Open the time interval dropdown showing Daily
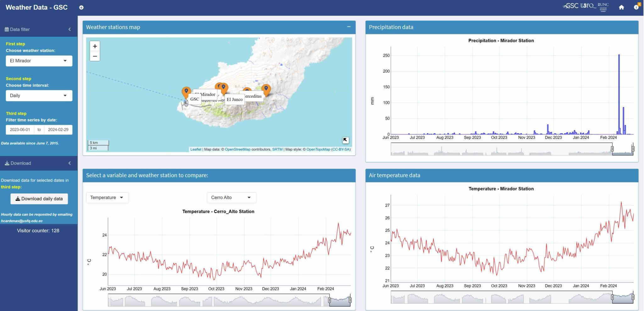Viewport: 644px width, 311px height. tap(39, 95)
